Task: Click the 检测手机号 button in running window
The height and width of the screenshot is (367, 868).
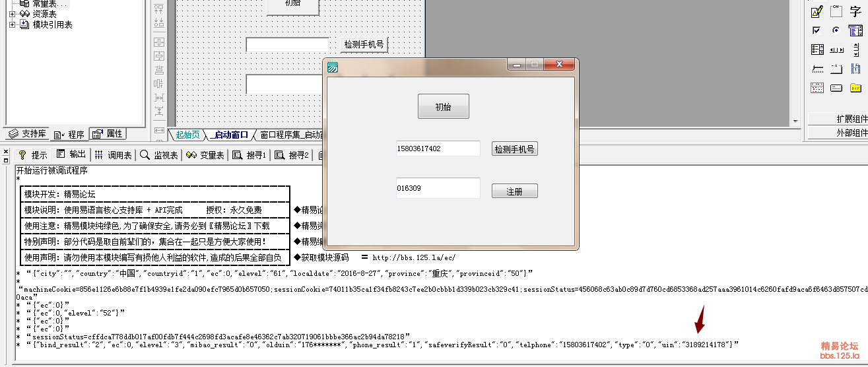Action: point(515,149)
